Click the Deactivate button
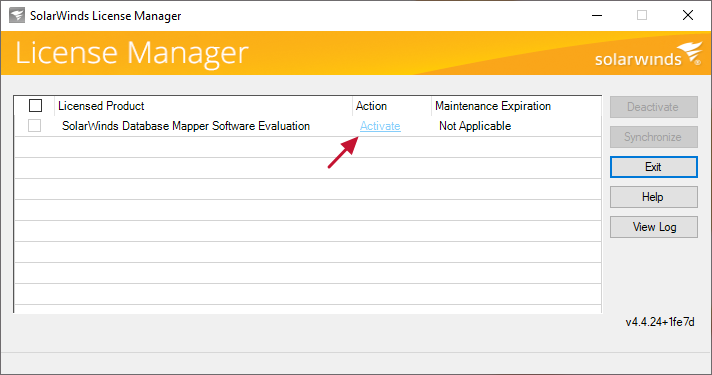This screenshot has width=712, height=375. pyautogui.click(x=653, y=107)
